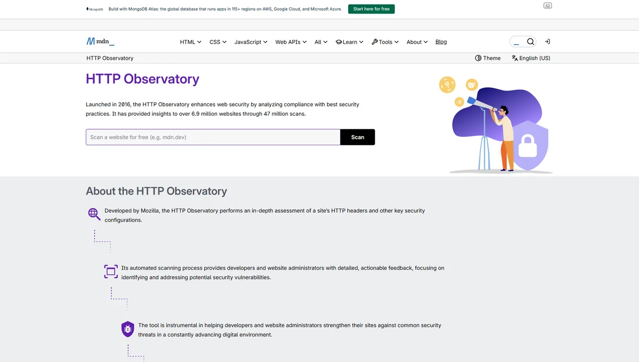Expand the Learn menu
The height and width of the screenshot is (362, 644).
pos(350,42)
